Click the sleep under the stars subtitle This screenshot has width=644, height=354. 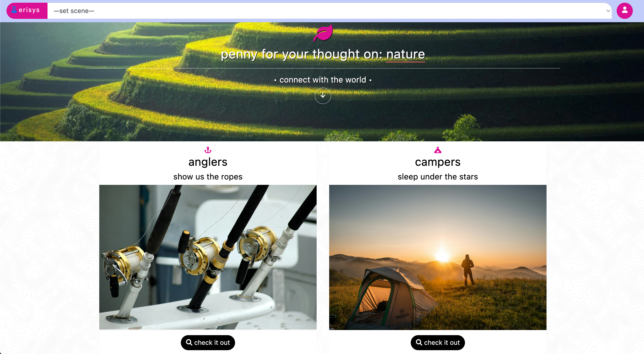[x=438, y=177]
